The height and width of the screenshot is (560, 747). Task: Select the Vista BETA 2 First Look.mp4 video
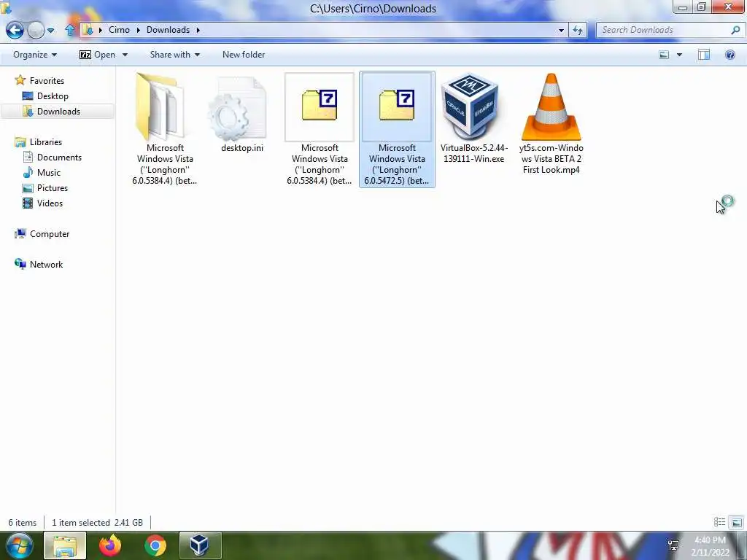click(x=551, y=124)
